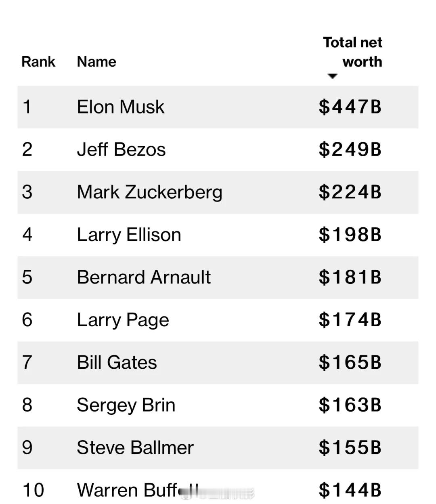
Task: Click rank number 5 in the table
Action: point(27,277)
